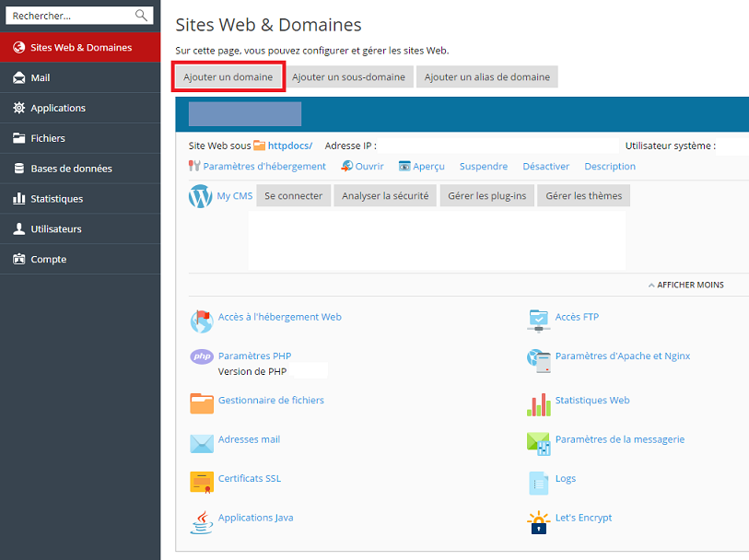Click Ajouter un sous-domaine button
This screenshot has width=749, height=560.
[349, 76]
